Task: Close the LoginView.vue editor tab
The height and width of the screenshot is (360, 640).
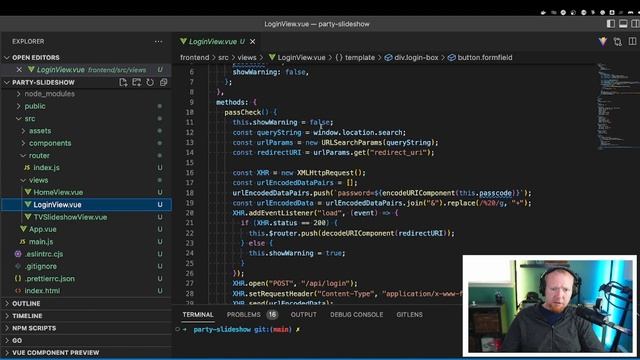Action: tap(253, 42)
